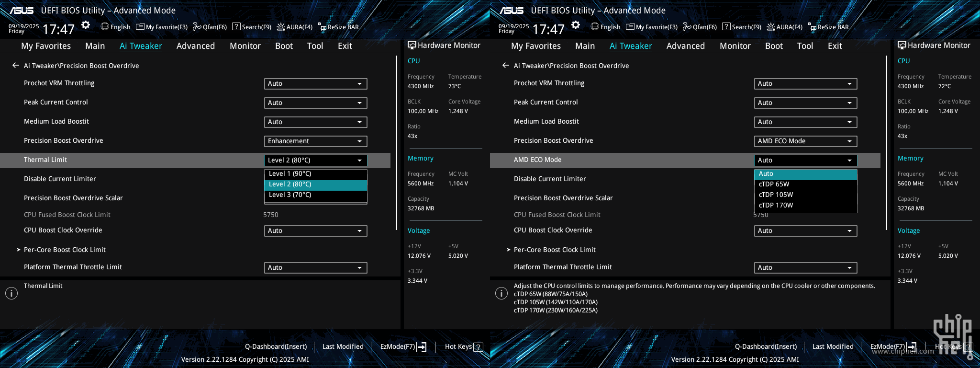The width and height of the screenshot is (980, 368).
Task: Open Peak Current Control dropdown in right window
Action: pos(806,103)
